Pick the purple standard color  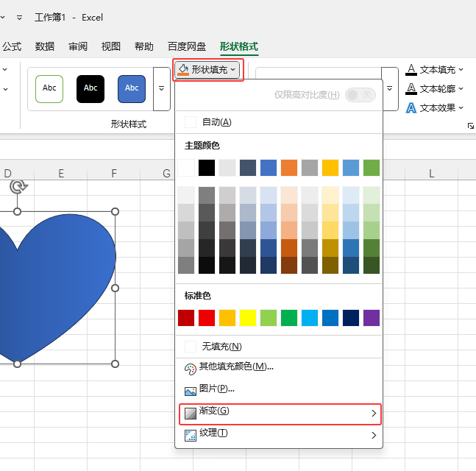pos(372,318)
